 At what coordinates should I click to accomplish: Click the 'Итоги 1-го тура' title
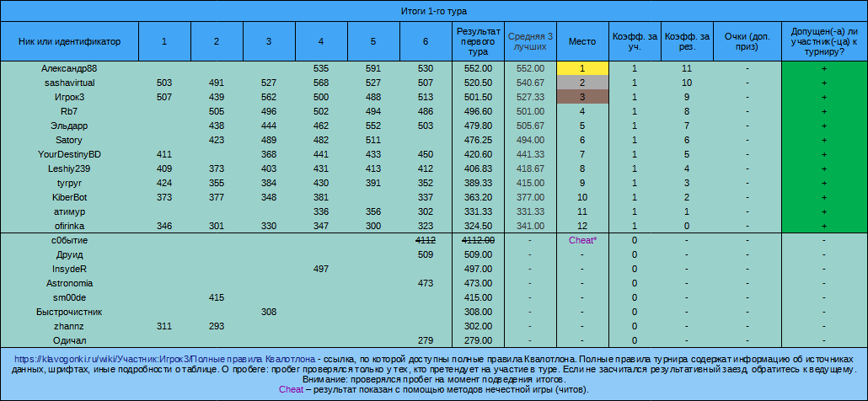(x=434, y=11)
